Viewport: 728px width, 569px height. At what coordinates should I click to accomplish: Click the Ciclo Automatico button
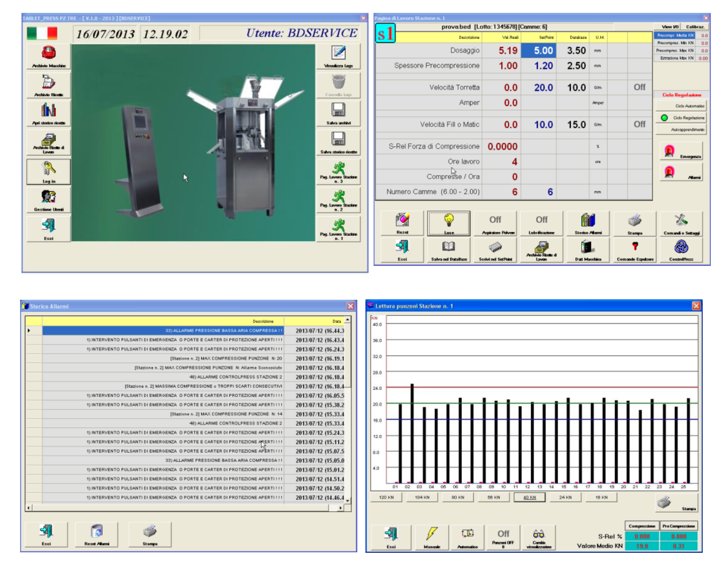coord(682,106)
